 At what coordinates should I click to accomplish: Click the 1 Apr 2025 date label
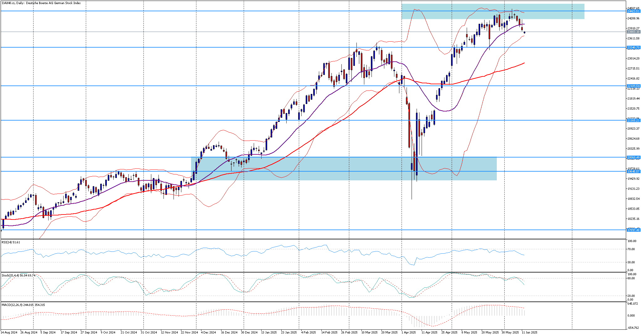[x=409, y=333]
